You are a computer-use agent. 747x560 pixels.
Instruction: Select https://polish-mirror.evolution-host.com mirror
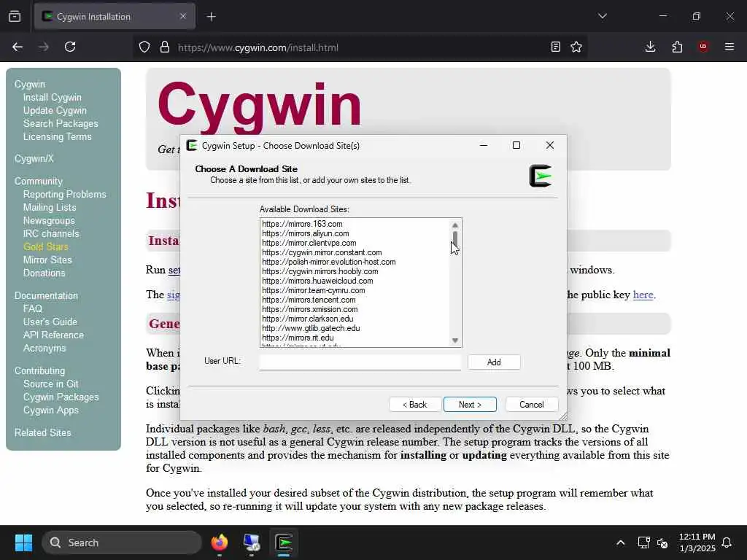(x=329, y=262)
